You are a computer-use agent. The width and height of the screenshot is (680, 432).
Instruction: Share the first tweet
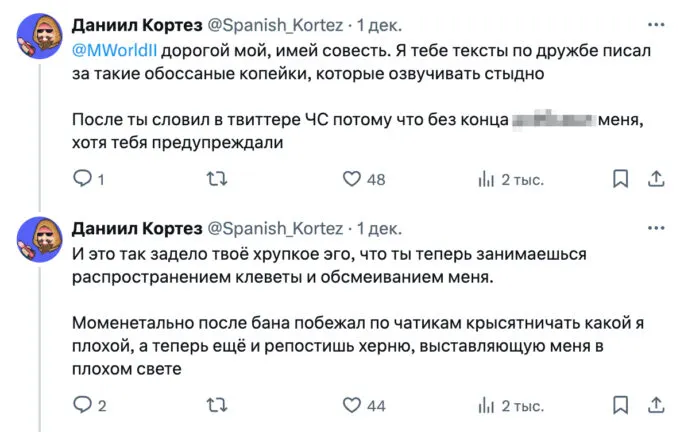point(655,179)
